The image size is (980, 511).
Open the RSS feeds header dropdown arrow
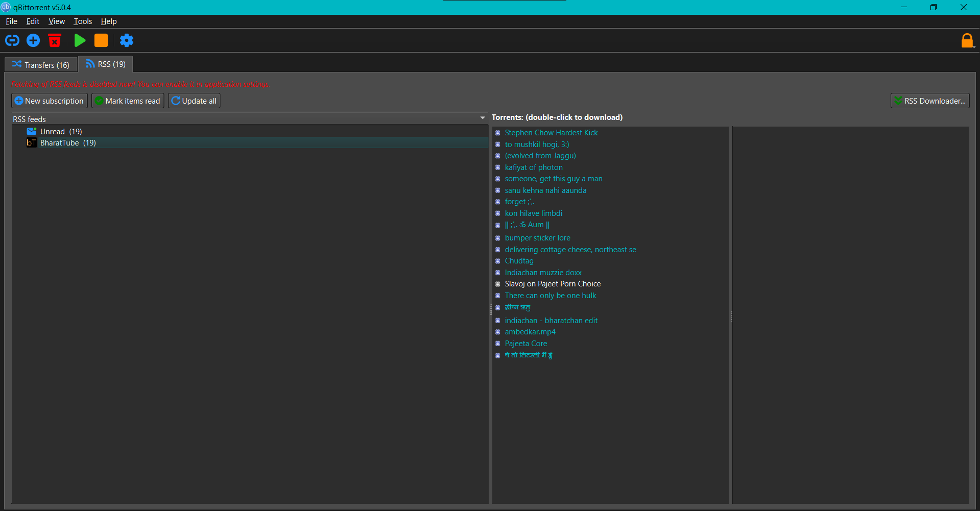(483, 118)
